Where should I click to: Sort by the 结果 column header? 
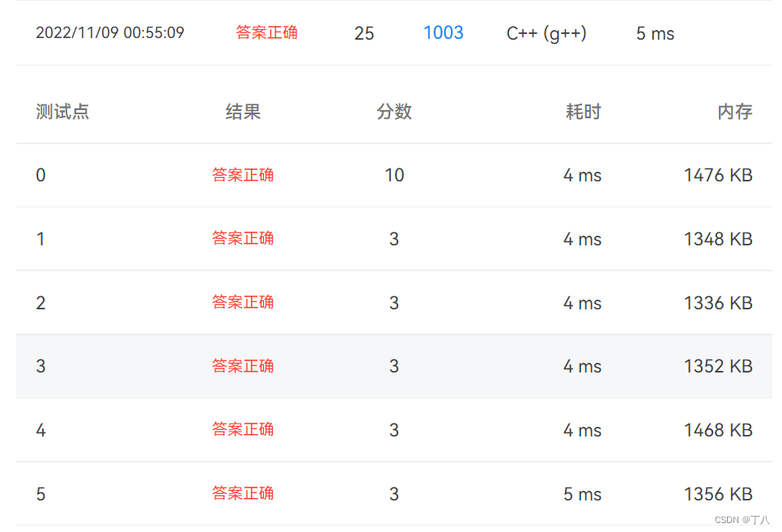[244, 112]
